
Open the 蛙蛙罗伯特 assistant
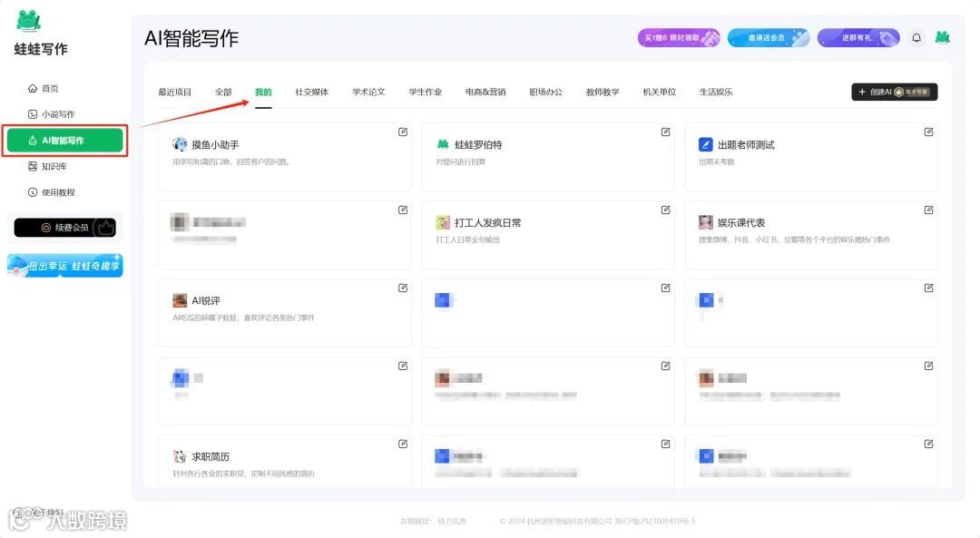pos(547,157)
